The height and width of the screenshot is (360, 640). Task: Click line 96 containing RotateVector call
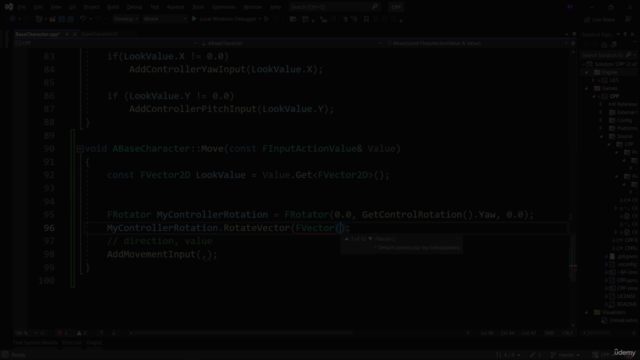pyautogui.click(x=327, y=228)
